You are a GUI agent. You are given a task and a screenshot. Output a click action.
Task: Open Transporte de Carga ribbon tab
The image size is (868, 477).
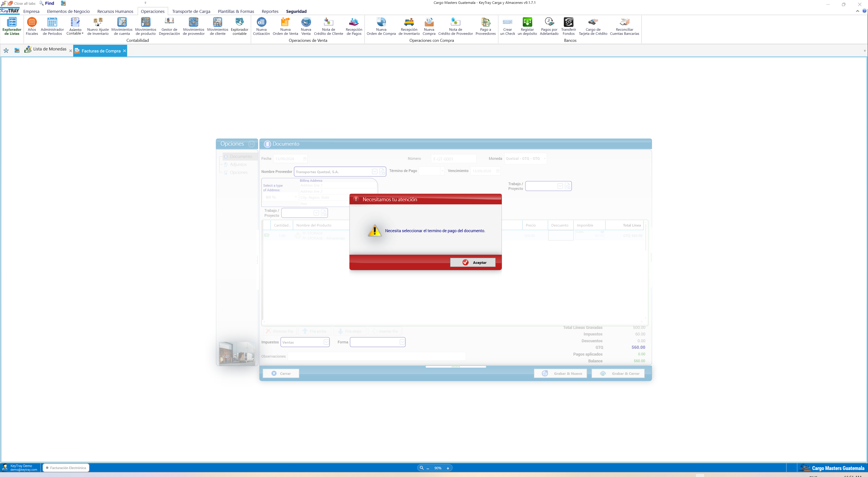(x=191, y=11)
